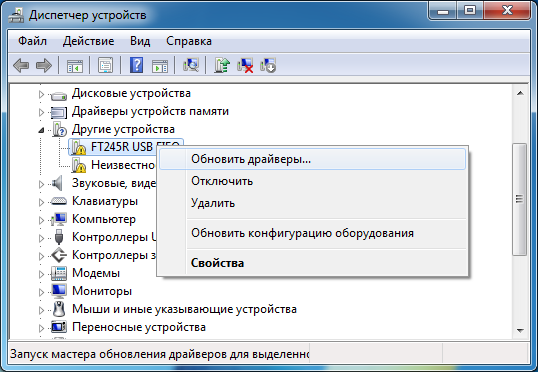Click the scroll down arrow of device list
The image size is (538, 372).
tap(520, 331)
